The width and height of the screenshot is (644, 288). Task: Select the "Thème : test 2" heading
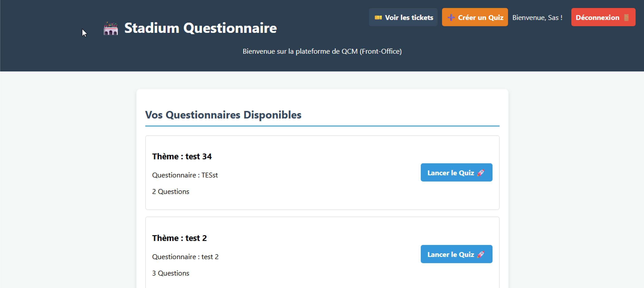[x=179, y=238]
